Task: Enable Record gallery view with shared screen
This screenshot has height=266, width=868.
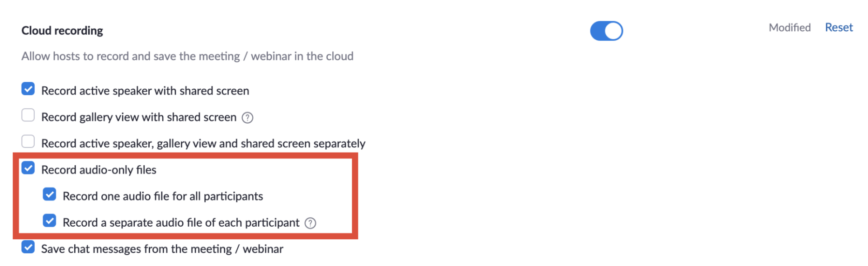Action: tap(28, 115)
